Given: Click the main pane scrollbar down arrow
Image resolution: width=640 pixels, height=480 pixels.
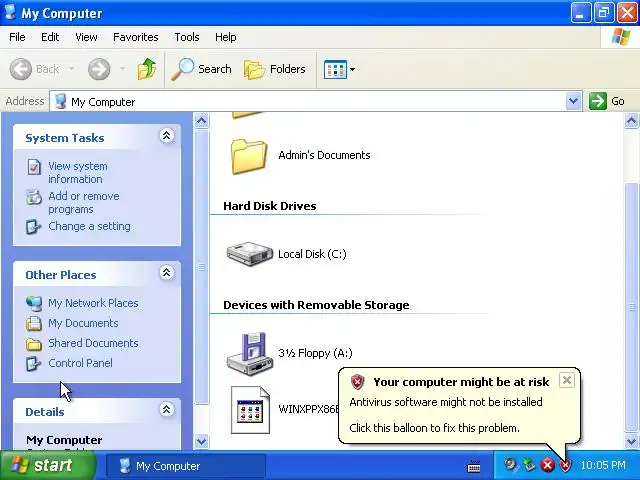Looking at the screenshot, I should [x=631, y=441].
